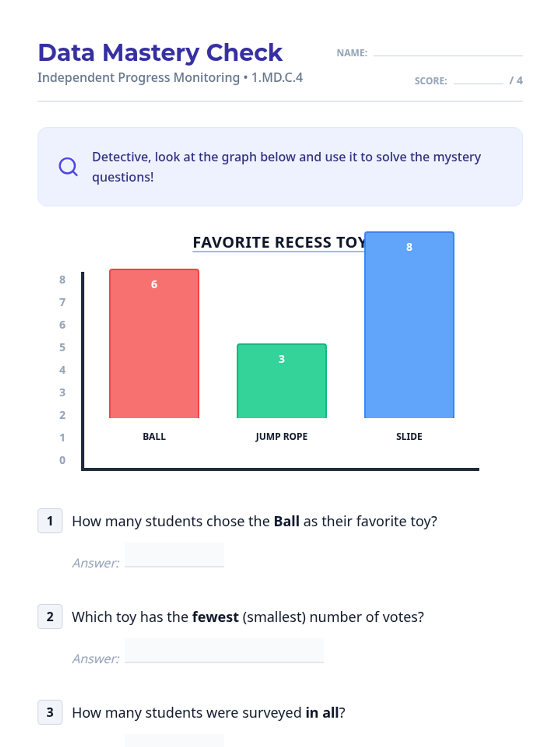
Task: Click the "Data Mastery Check" title
Action: pos(160,52)
